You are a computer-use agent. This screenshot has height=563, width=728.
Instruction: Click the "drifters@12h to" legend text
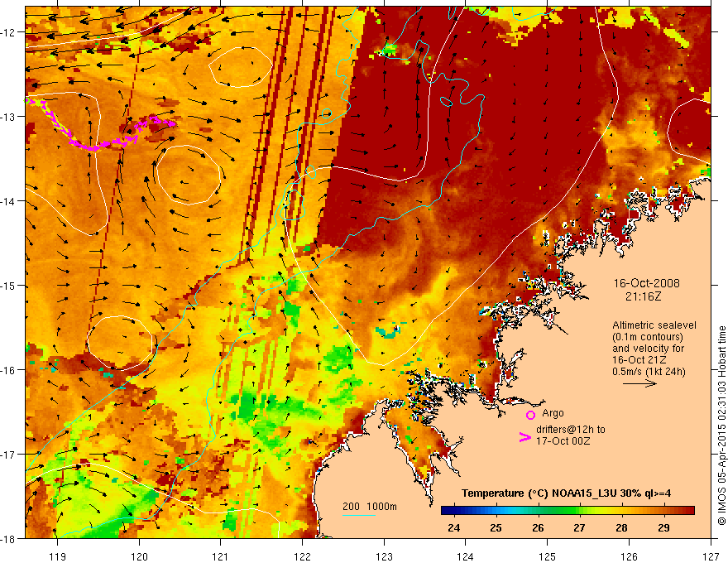[571, 430]
